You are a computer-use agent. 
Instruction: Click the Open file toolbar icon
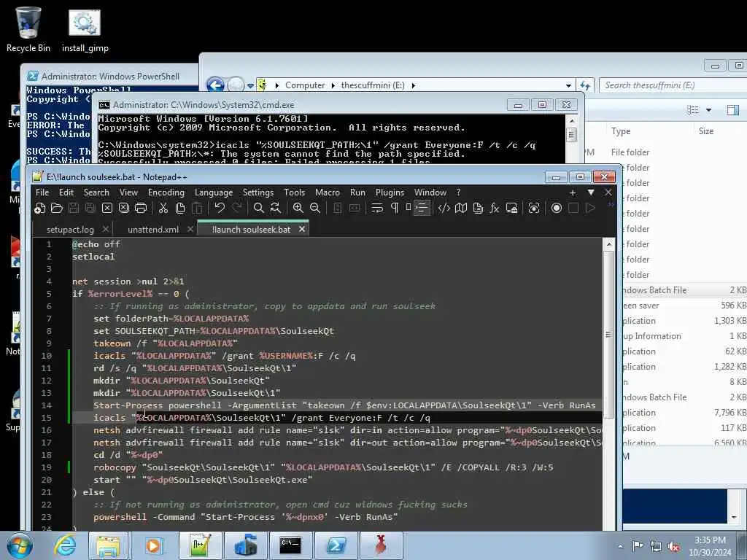57,208
